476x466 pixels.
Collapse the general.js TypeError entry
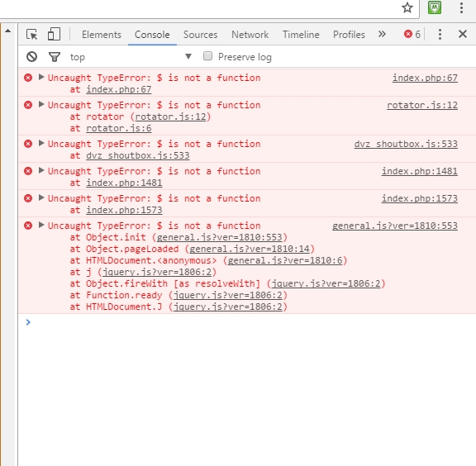[x=41, y=226]
